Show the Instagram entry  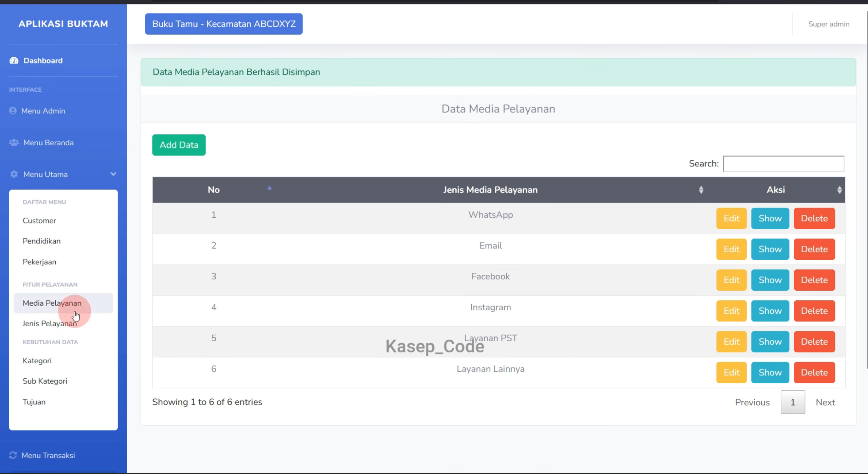[770, 311]
